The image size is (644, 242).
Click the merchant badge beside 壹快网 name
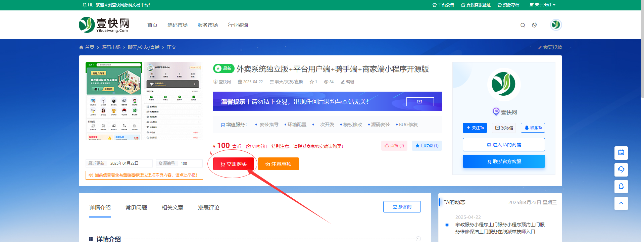(x=496, y=111)
